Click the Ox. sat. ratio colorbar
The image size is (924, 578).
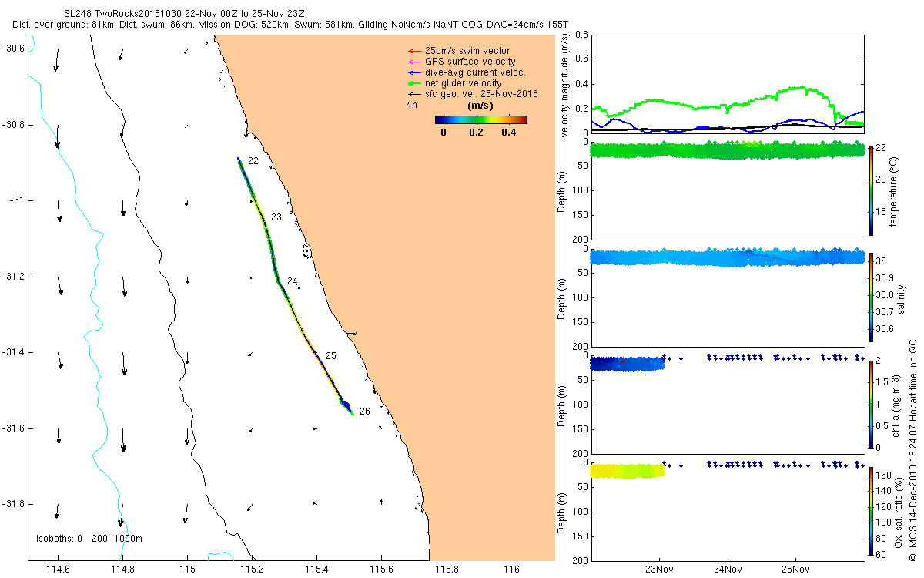[x=871, y=511]
